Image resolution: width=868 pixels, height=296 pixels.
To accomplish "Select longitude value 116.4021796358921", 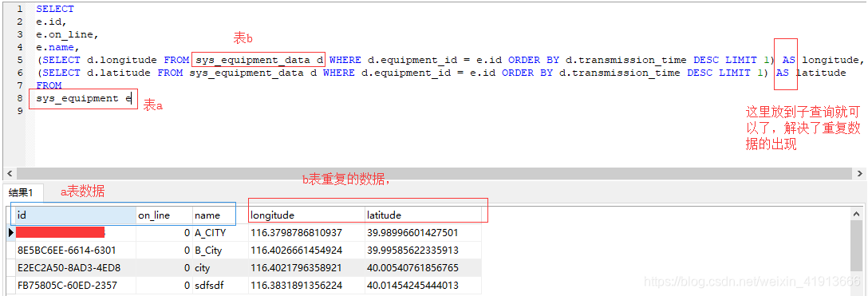I will 306,268.
